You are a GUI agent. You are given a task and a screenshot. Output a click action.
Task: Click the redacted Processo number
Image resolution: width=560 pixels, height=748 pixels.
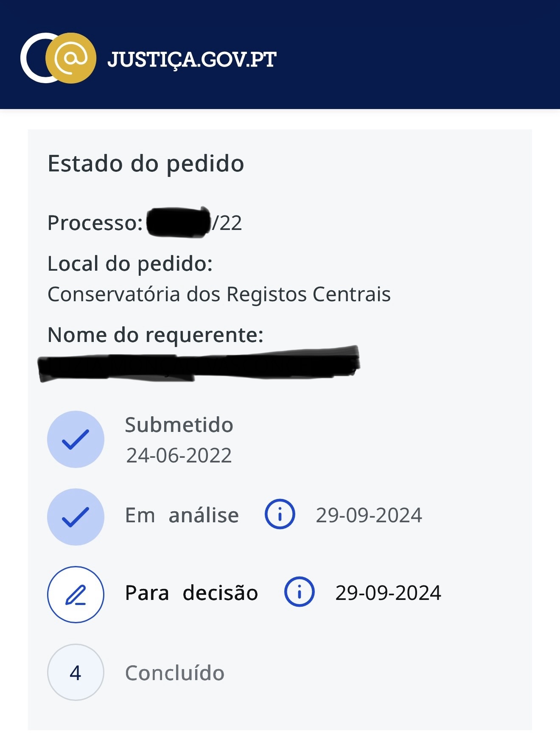click(179, 222)
